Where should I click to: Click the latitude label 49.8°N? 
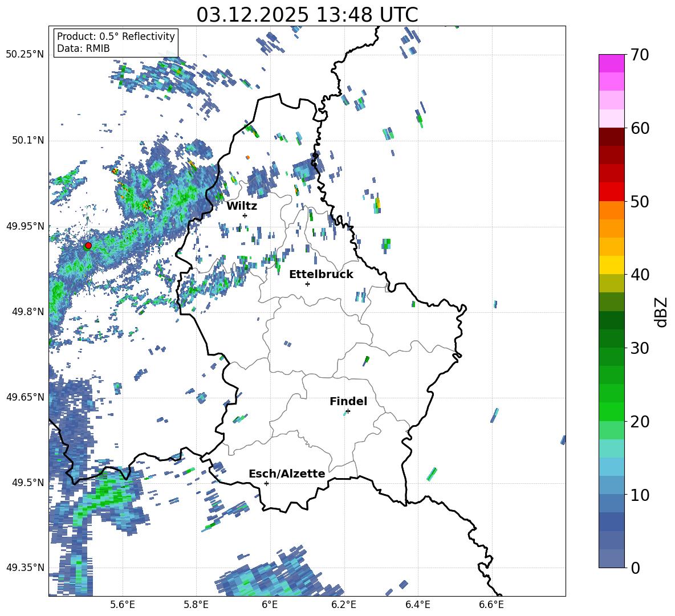coord(27,312)
